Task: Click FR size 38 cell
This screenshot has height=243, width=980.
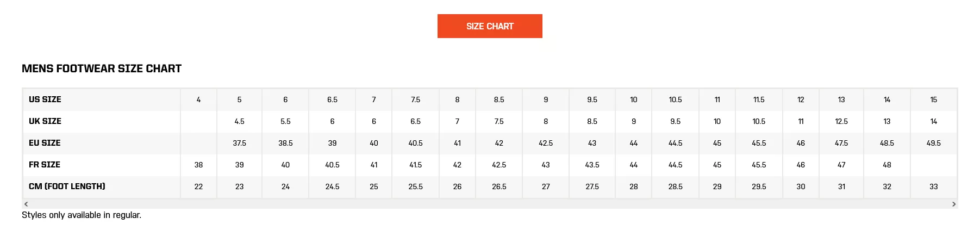Action: tap(198, 165)
